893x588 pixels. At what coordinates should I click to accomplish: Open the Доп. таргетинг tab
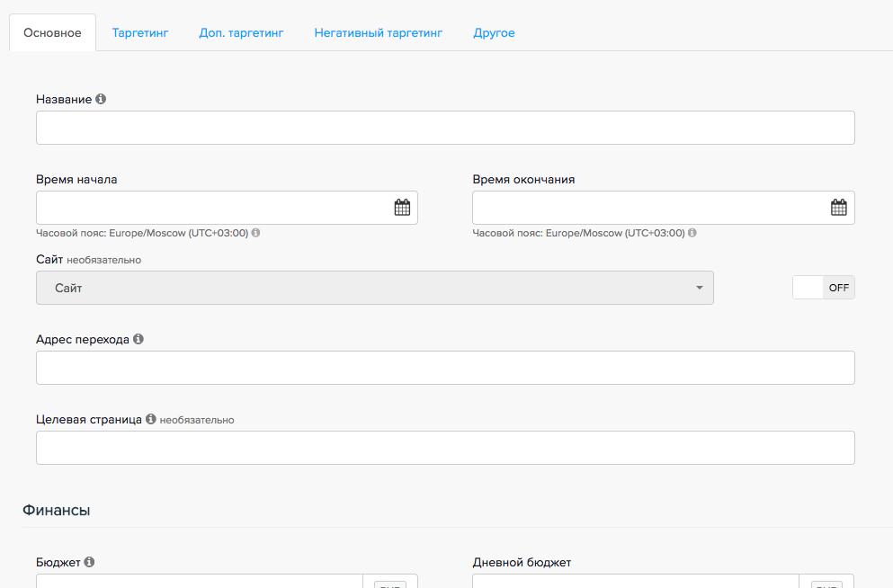coord(241,33)
